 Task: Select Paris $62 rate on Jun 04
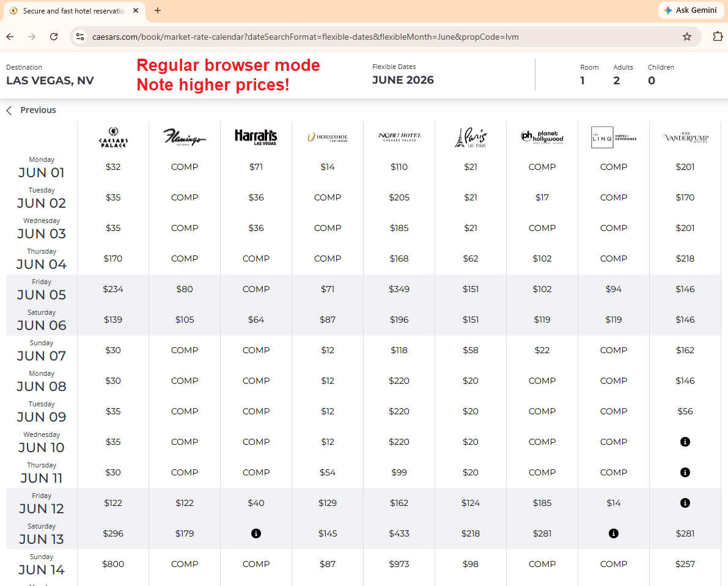click(471, 259)
